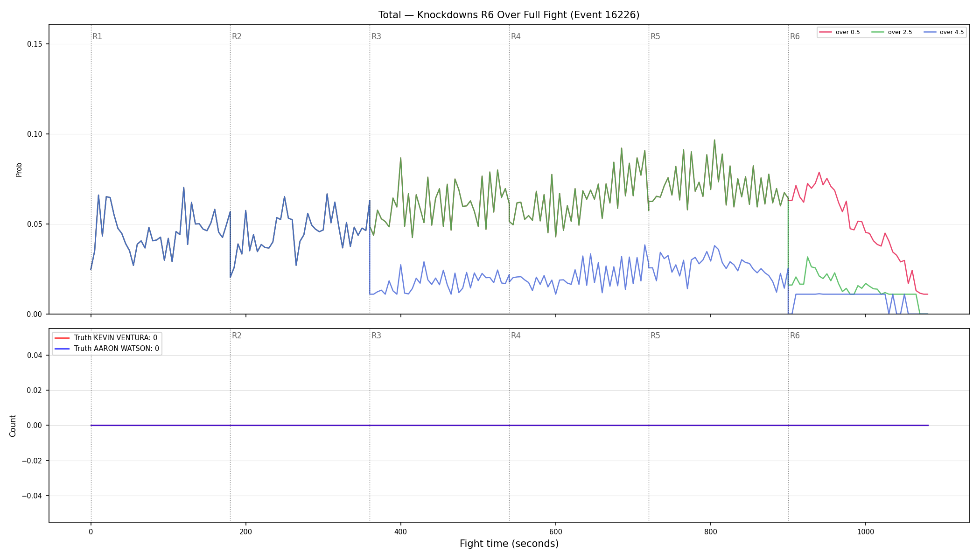
Task: Click the 1000 tick label on x-axis
Action: coord(866,532)
